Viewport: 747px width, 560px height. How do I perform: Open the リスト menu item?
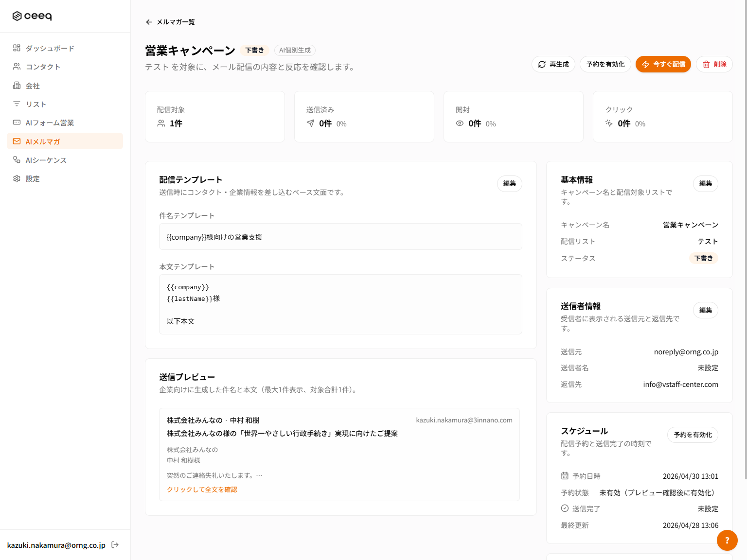click(65, 104)
